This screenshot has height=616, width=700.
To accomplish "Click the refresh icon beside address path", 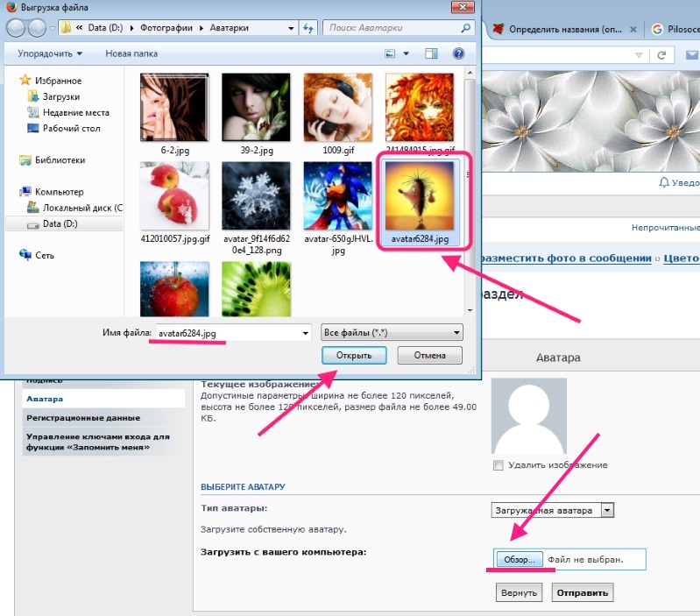I will pyautogui.click(x=308, y=28).
